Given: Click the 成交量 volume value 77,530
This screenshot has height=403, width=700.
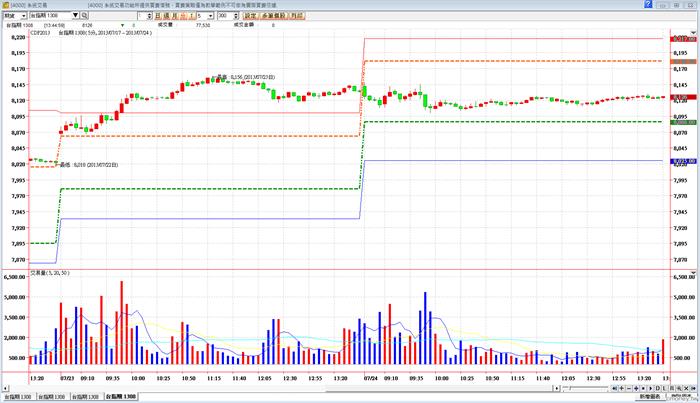Looking at the screenshot, I should 203,25.
